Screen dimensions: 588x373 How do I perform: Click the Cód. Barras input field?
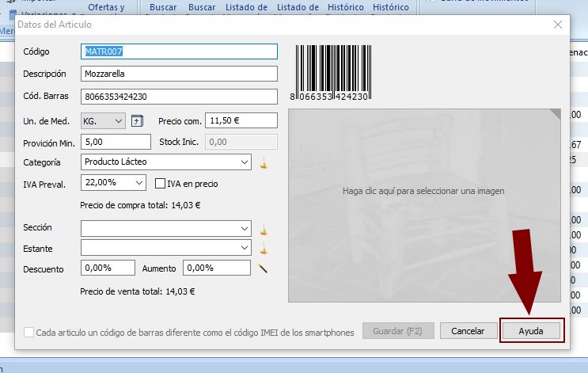180,97
